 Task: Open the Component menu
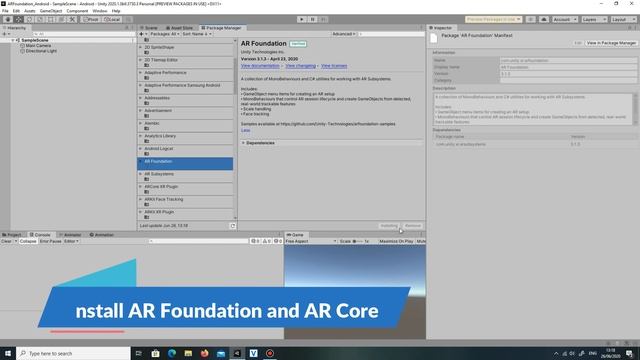[77, 11]
